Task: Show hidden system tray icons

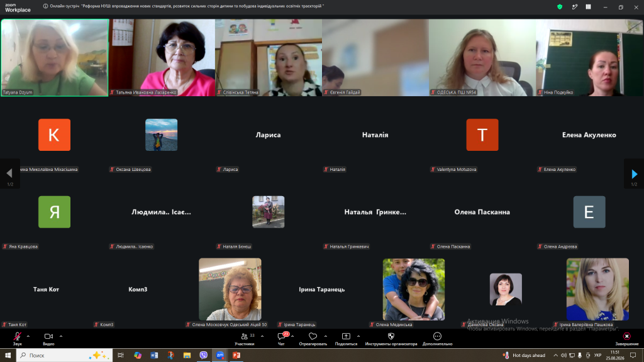Action: pos(555,356)
